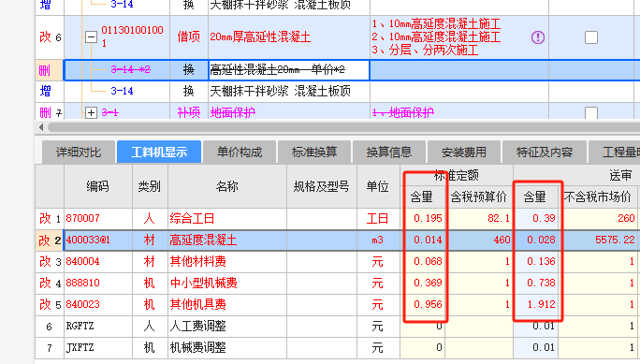The height and width of the screenshot is (364, 640).
Task: Click the RGFTZ code cell
Action: click(x=98, y=326)
